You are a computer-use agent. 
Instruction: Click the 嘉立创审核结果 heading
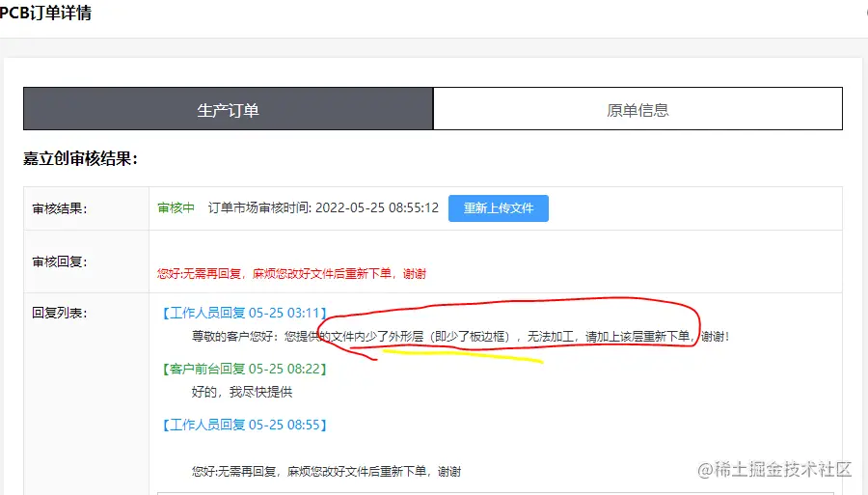(x=80, y=159)
